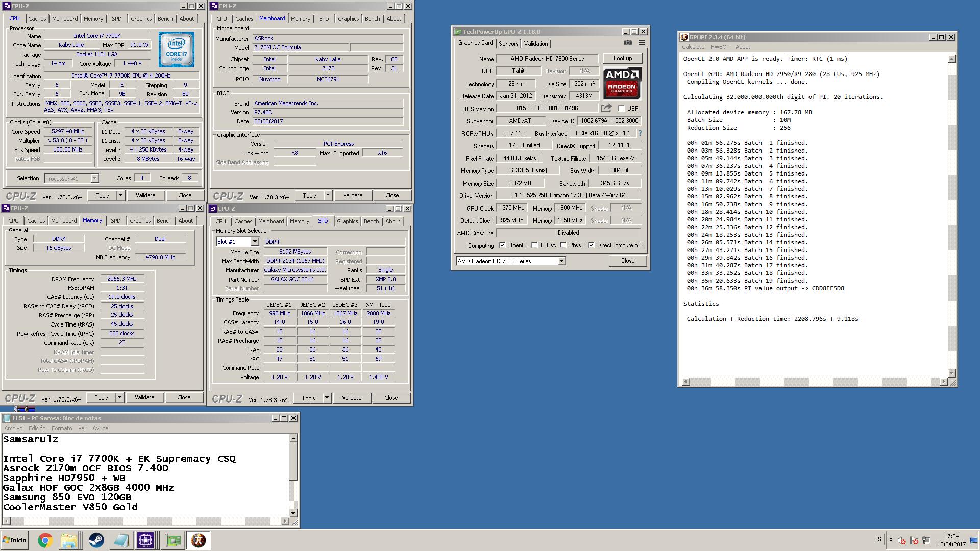Open the Formato menu in Notepad
980x551 pixels.
click(x=62, y=428)
